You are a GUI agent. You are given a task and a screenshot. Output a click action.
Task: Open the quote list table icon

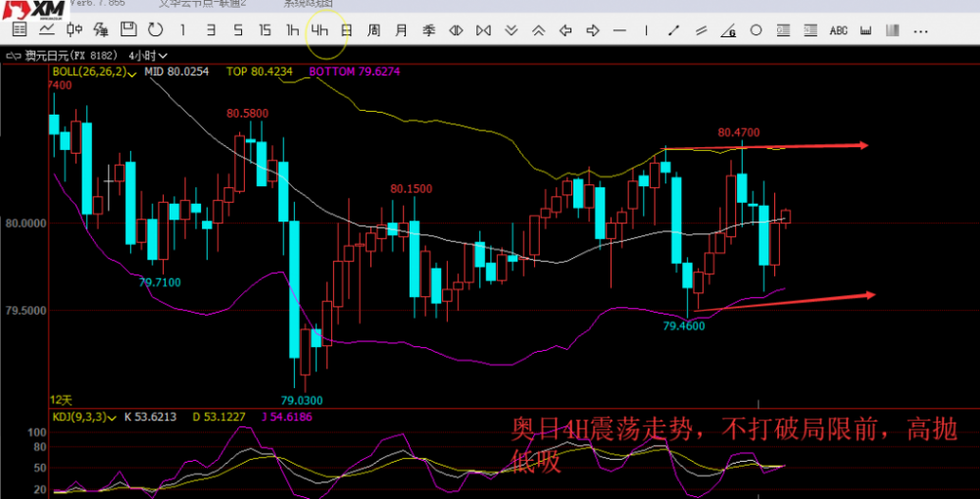coord(20,29)
